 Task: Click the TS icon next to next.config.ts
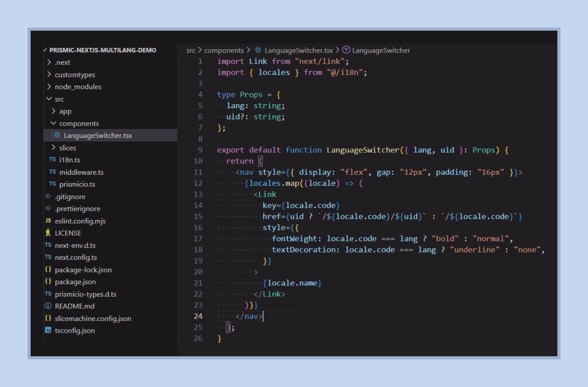point(48,257)
